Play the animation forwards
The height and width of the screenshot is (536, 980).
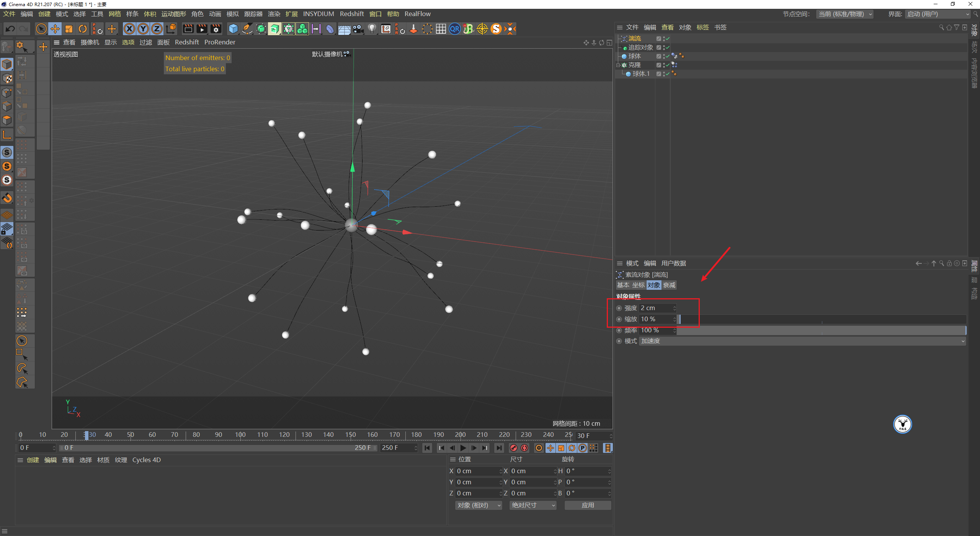463,448
